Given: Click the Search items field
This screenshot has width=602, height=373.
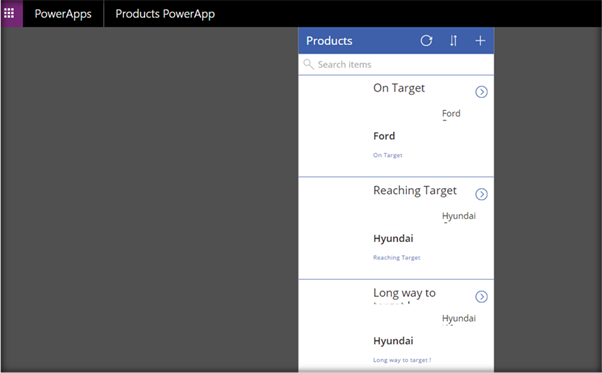Looking at the screenshot, I should [x=396, y=64].
